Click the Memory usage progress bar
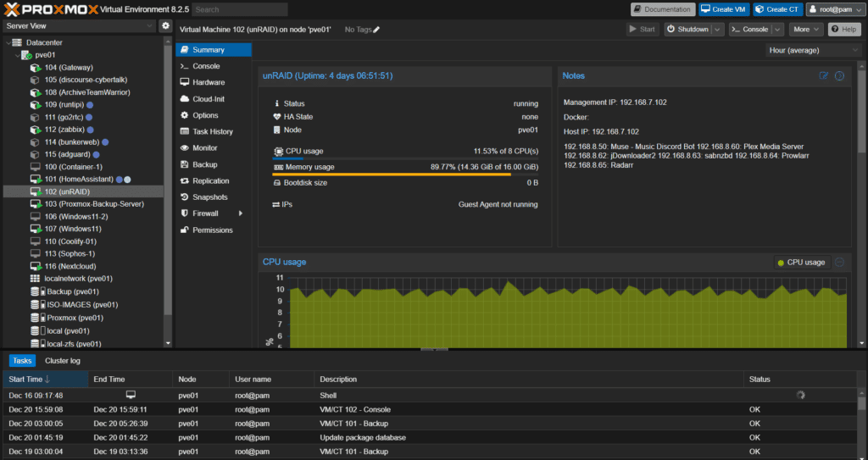Screen dimensions: 868x460 coord(405,175)
